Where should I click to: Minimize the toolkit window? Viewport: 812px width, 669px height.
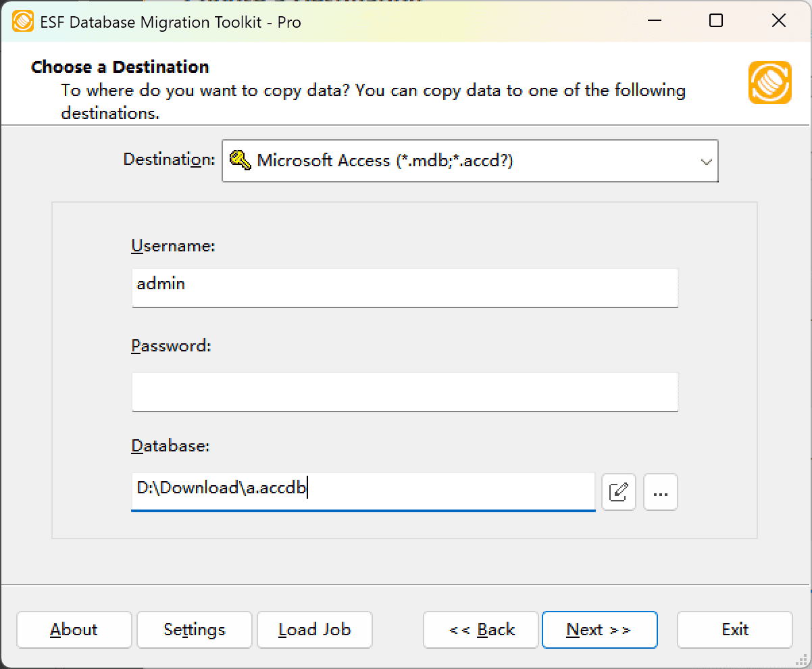(653, 21)
